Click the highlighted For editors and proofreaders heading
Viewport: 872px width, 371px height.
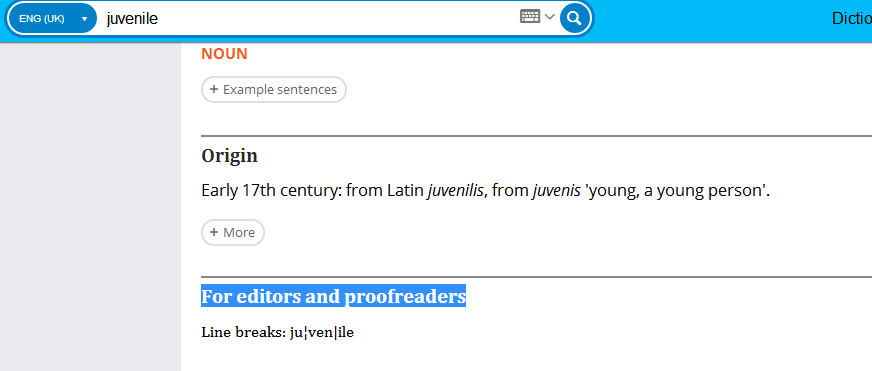pyautogui.click(x=333, y=296)
